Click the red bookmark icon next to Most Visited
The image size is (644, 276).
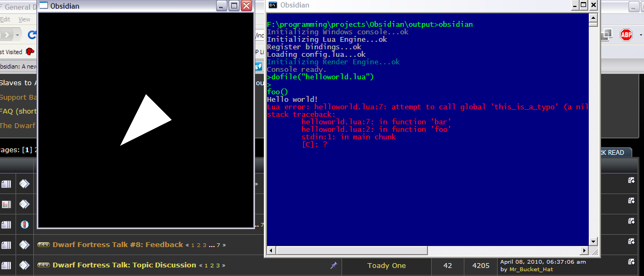31,52
